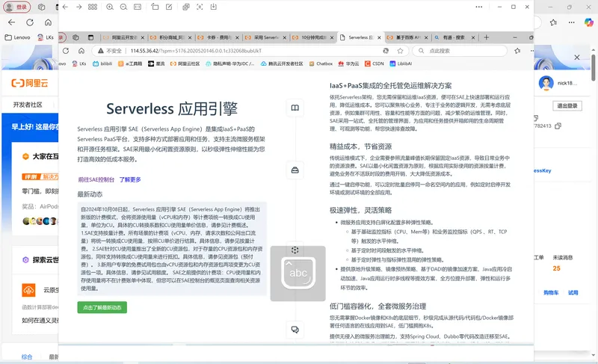Open a new tab with plus button

point(487,37)
